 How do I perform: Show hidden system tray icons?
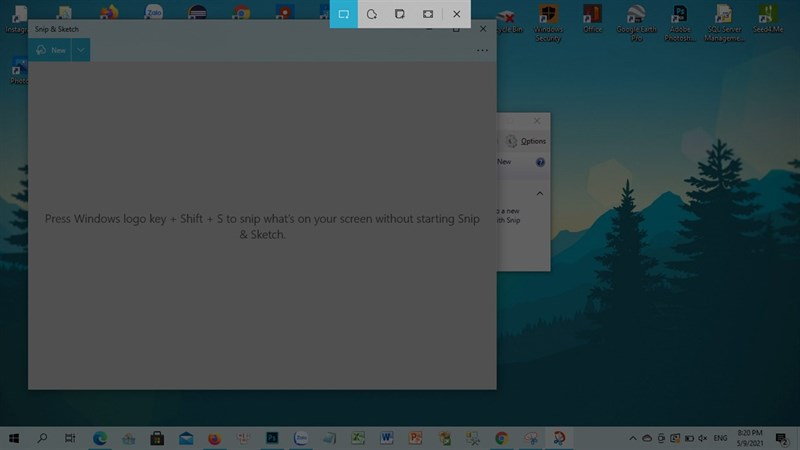[x=633, y=438]
